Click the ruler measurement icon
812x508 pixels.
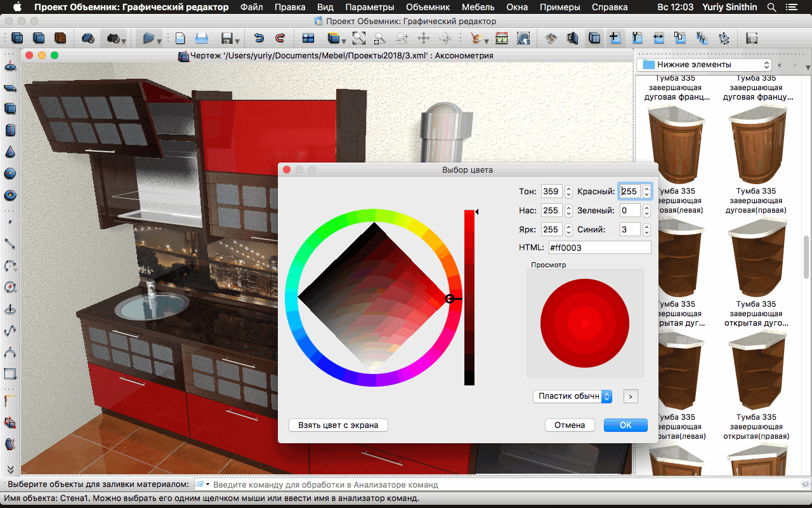[502, 38]
